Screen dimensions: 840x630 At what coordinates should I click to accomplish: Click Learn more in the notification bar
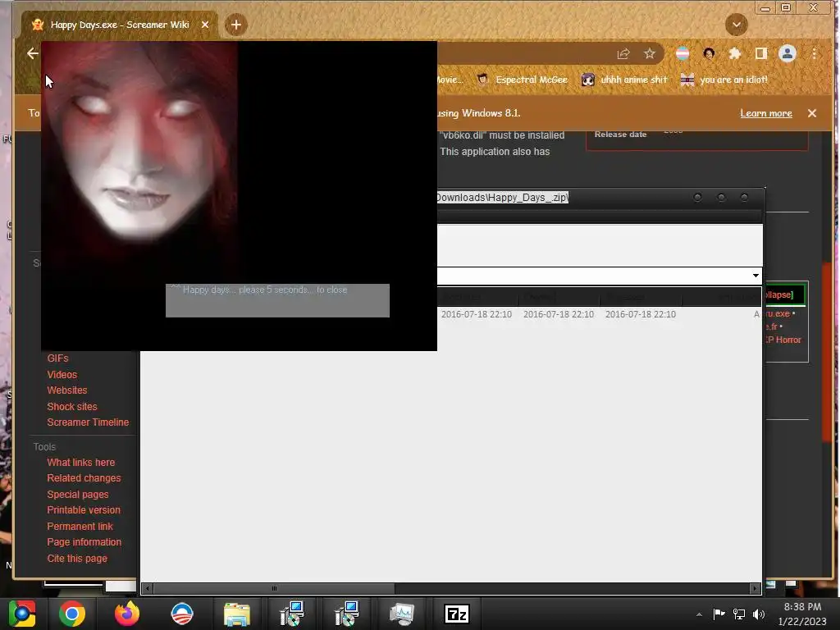765,113
